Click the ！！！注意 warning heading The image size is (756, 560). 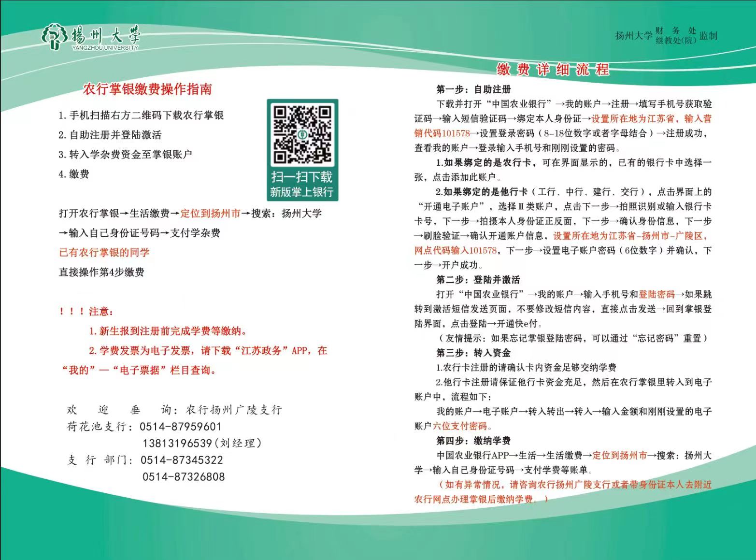point(86,312)
